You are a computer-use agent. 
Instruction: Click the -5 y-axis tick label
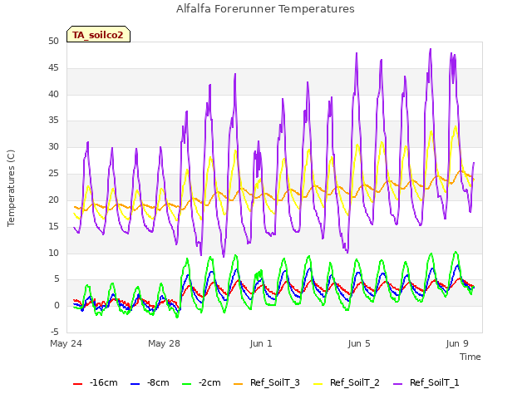click(x=55, y=332)
